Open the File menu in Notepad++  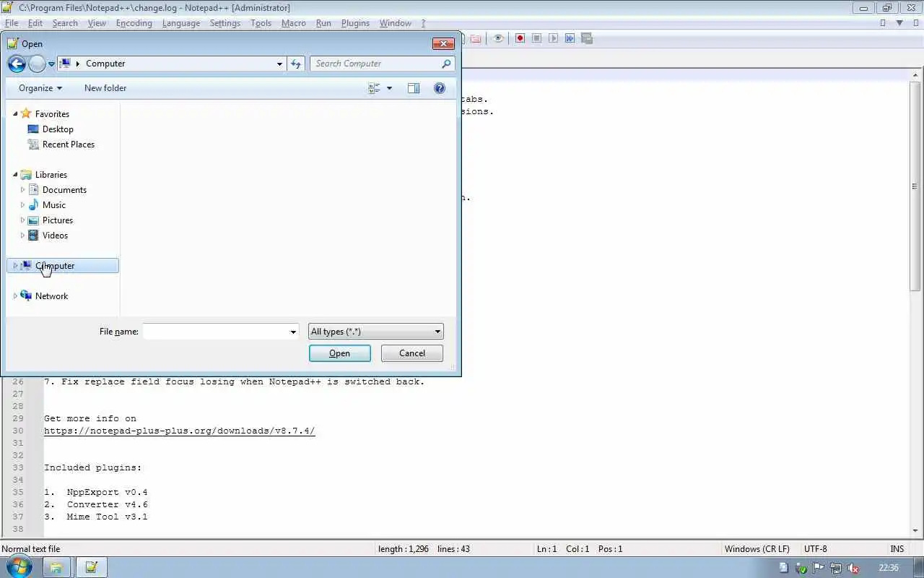point(12,23)
